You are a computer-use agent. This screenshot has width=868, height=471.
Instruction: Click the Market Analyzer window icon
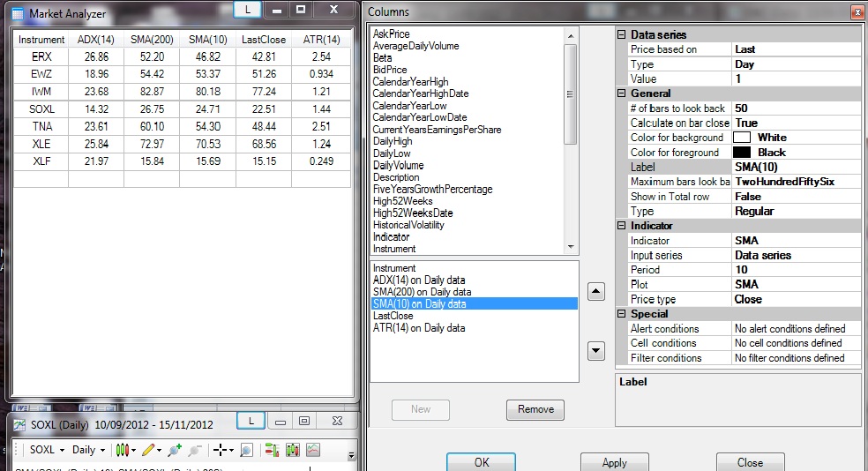click(19, 14)
